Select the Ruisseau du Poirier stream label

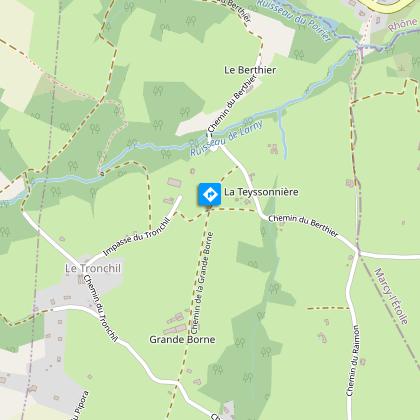[x=295, y=21]
